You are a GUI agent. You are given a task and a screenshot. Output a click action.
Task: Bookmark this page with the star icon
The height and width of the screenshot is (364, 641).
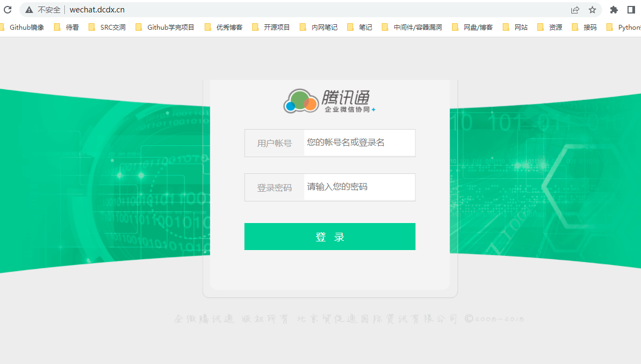coord(592,10)
